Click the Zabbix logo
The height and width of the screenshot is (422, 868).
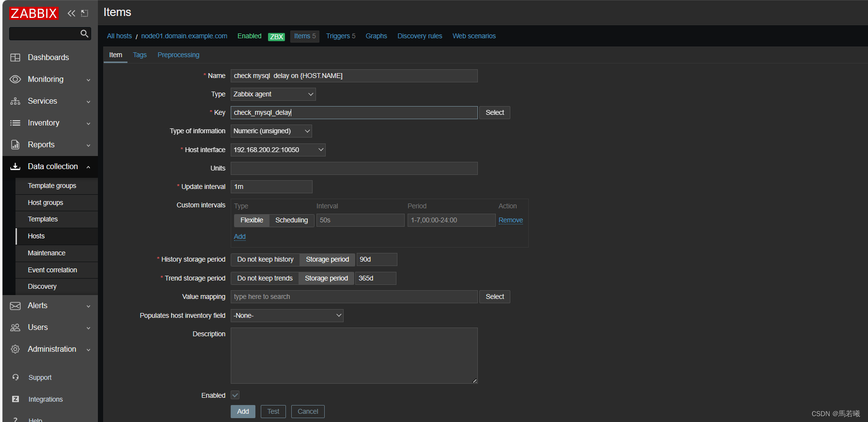pos(34,13)
